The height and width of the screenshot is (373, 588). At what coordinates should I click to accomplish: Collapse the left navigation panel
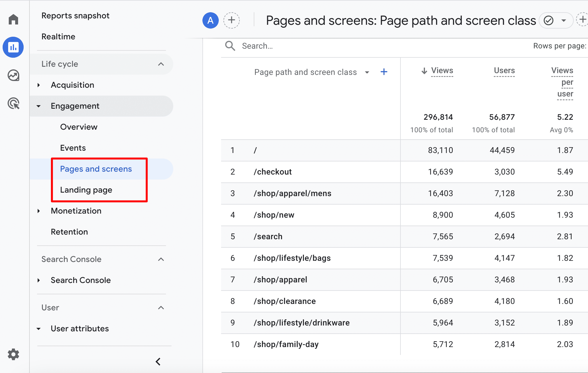pos(158,361)
